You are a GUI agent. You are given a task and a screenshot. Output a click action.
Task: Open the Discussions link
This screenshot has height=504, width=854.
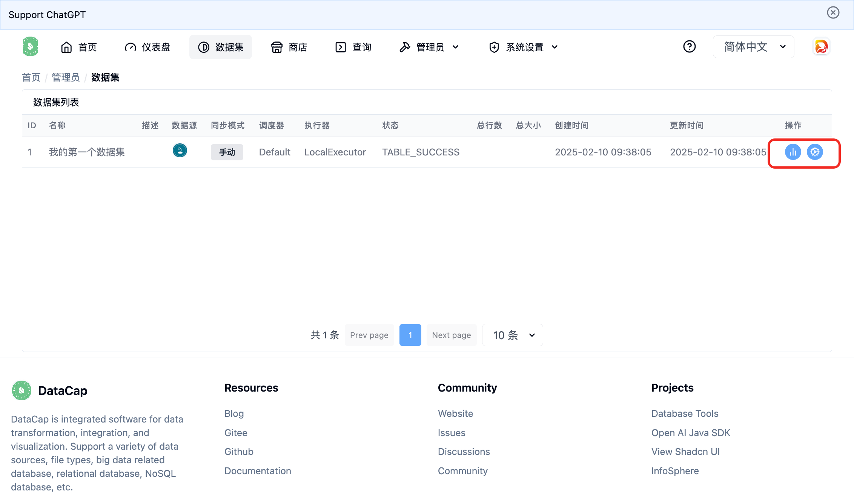pyautogui.click(x=464, y=452)
